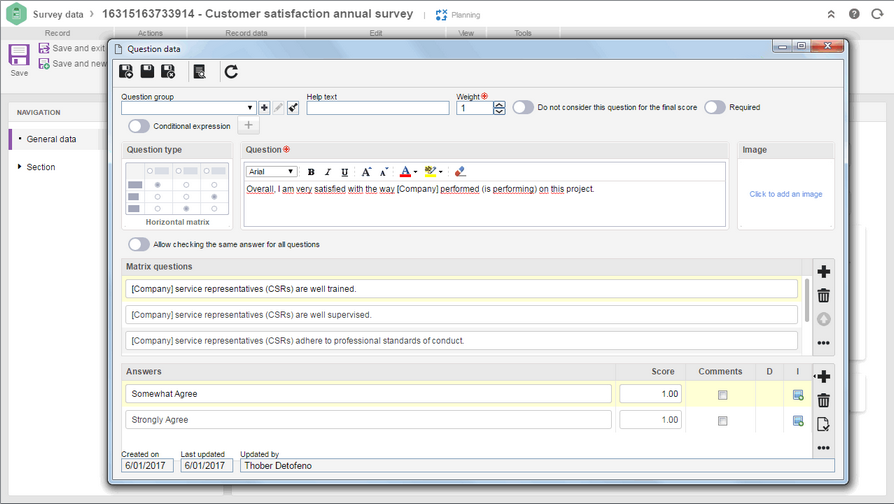
Task: Select matrix question about CSRs well supervised
Action: (461, 315)
